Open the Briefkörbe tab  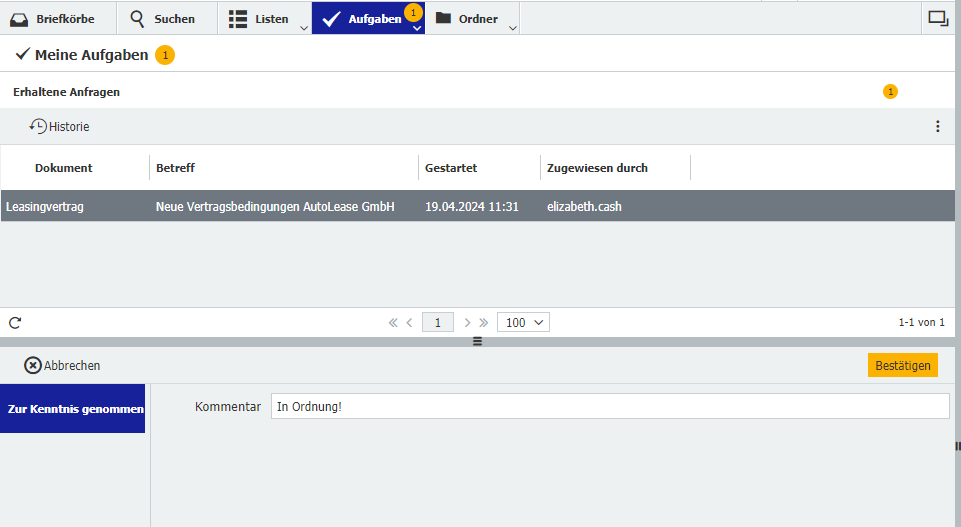(58, 18)
